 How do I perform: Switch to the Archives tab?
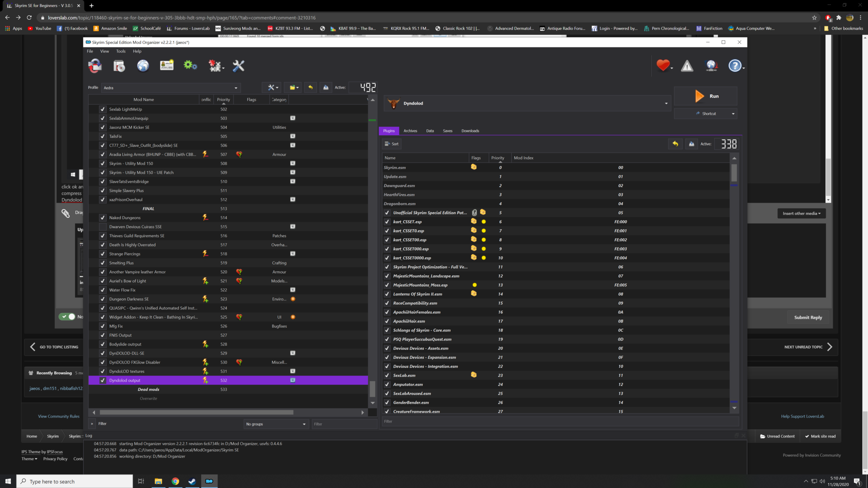pos(410,131)
